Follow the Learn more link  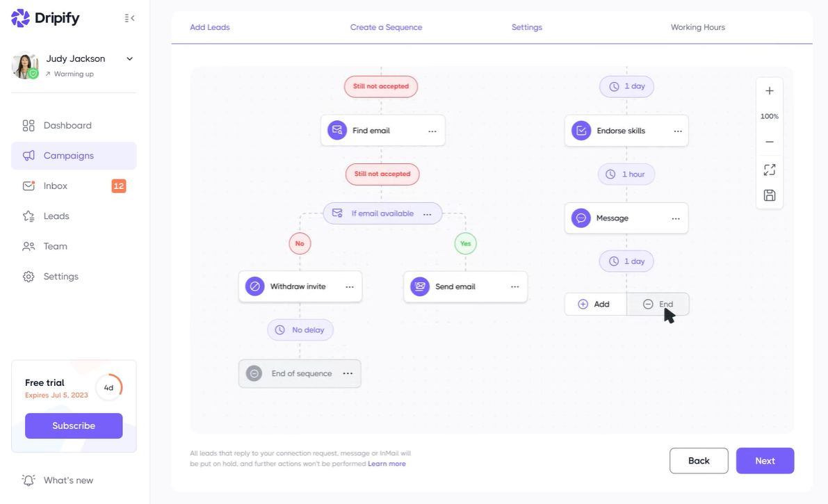pyautogui.click(x=387, y=464)
